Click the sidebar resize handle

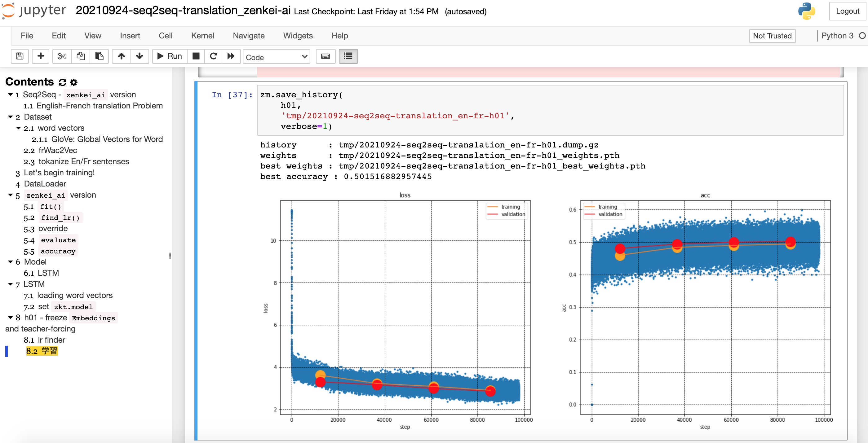(170, 256)
